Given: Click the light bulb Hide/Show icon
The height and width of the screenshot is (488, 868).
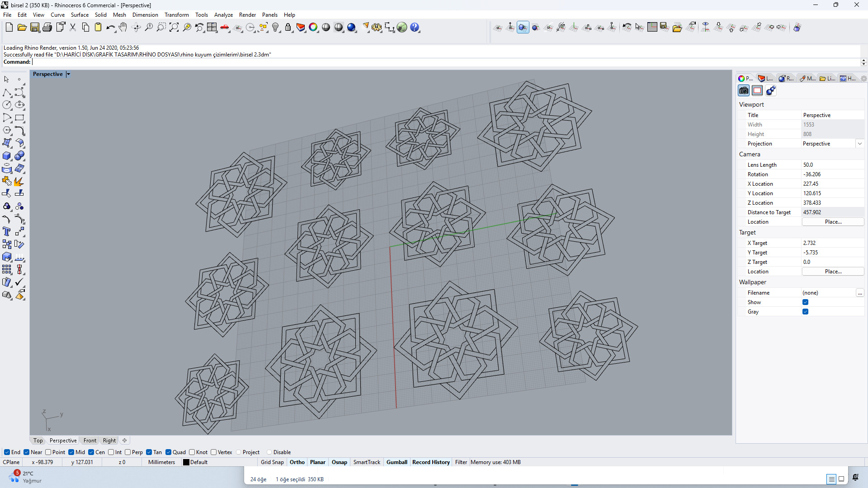Looking at the screenshot, I should pos(275,28).
